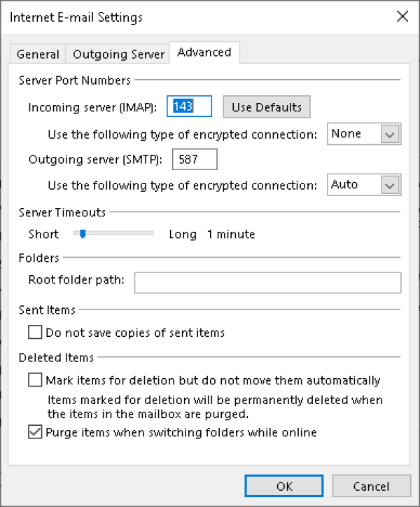This screenshot has width=420, height=507.
Task: Click the Short label beside timeout slider
Action: [43, 235]
